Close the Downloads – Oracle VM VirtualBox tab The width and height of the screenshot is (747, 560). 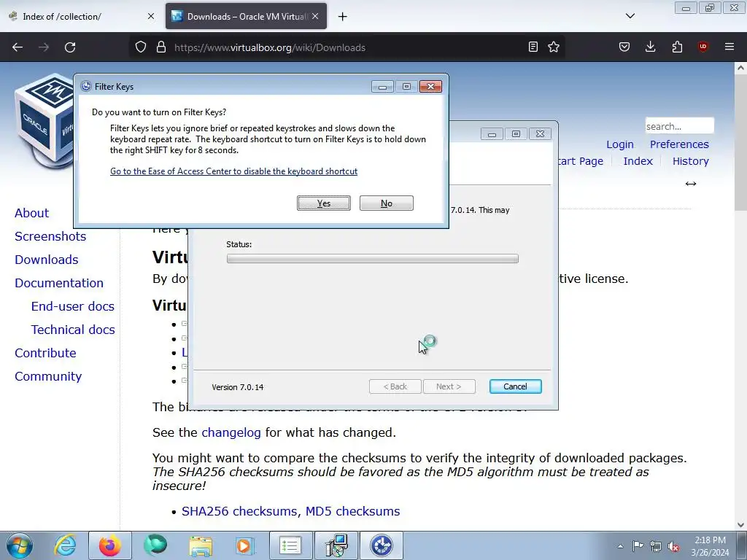point(315,16)
